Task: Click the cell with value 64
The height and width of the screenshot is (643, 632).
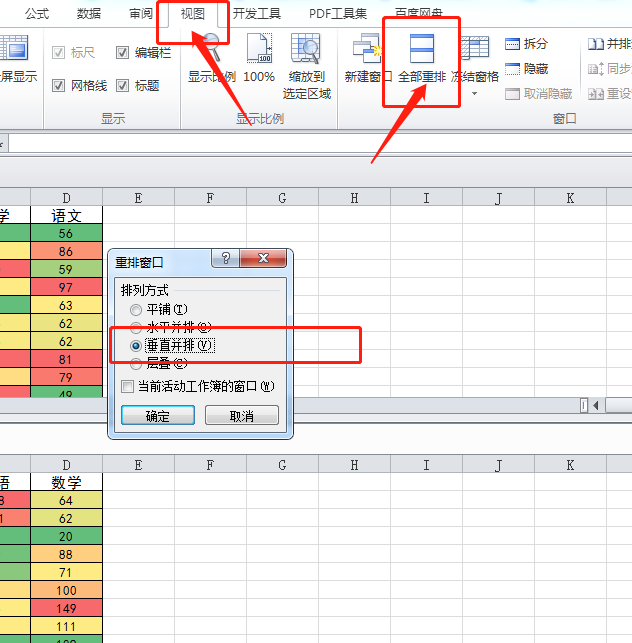Action: click(66, 500)
